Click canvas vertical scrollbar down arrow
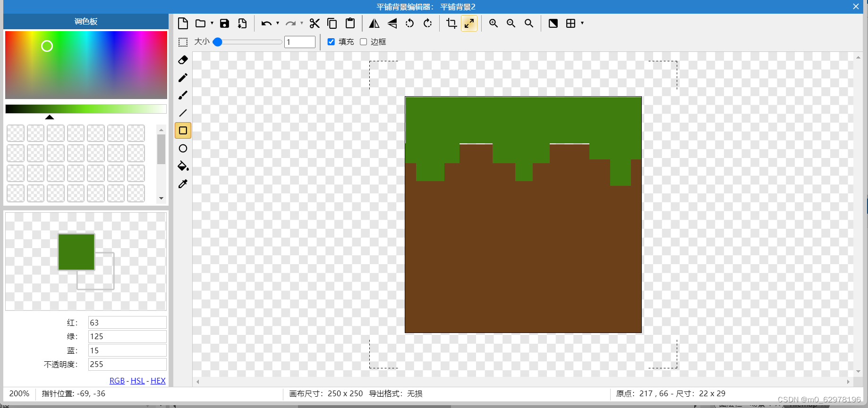Screen dimensions: 868x408 [858, 372]
